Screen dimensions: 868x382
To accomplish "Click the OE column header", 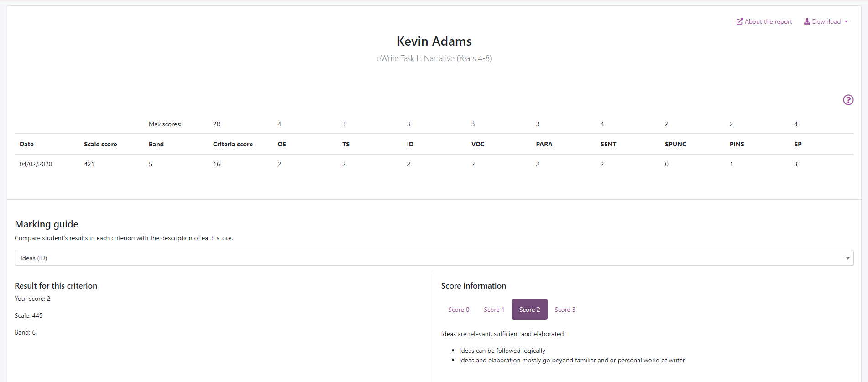I will coord(282,144).
